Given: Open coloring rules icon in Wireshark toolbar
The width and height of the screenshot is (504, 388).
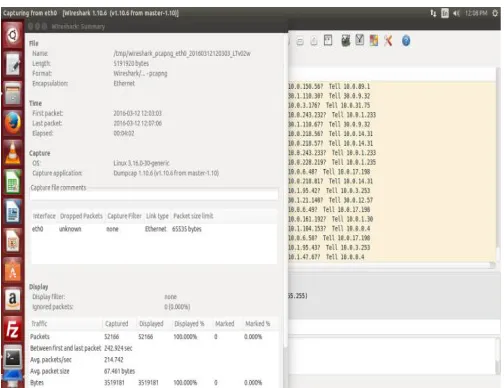Looking at the screenshot, I should pyautogui.click(x=374, y=41).
